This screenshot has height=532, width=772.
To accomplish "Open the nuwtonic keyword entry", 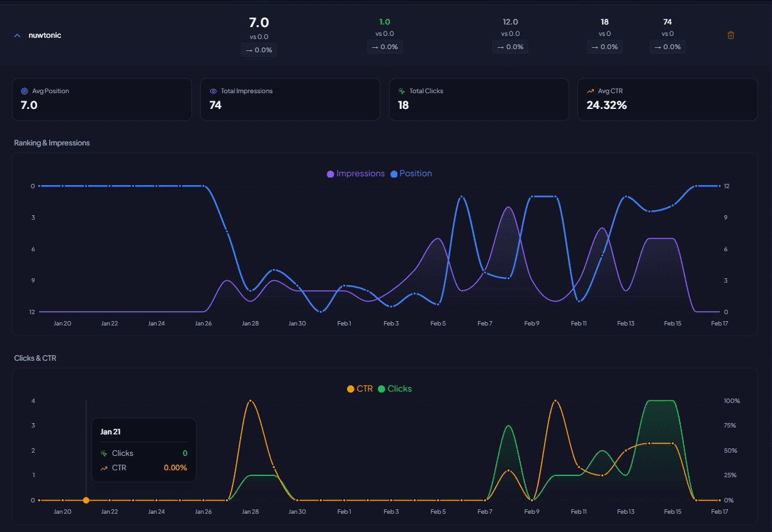I will [45, 35].
